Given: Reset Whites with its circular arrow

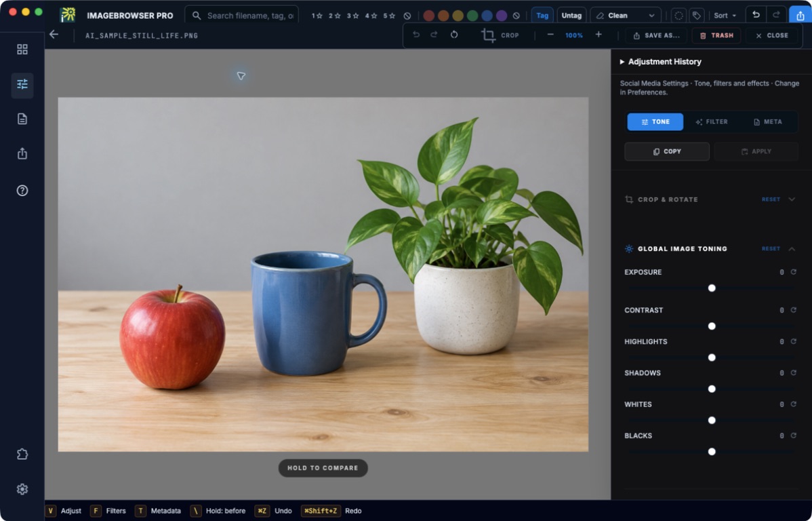Looking at the screenshot, I should [x=793, y=404].
